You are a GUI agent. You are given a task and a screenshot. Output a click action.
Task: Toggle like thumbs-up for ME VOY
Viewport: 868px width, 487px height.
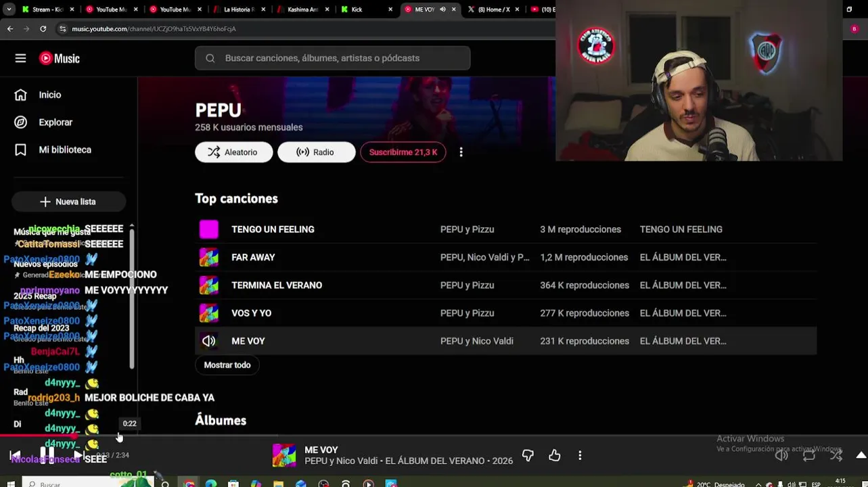tap(555, 455)
